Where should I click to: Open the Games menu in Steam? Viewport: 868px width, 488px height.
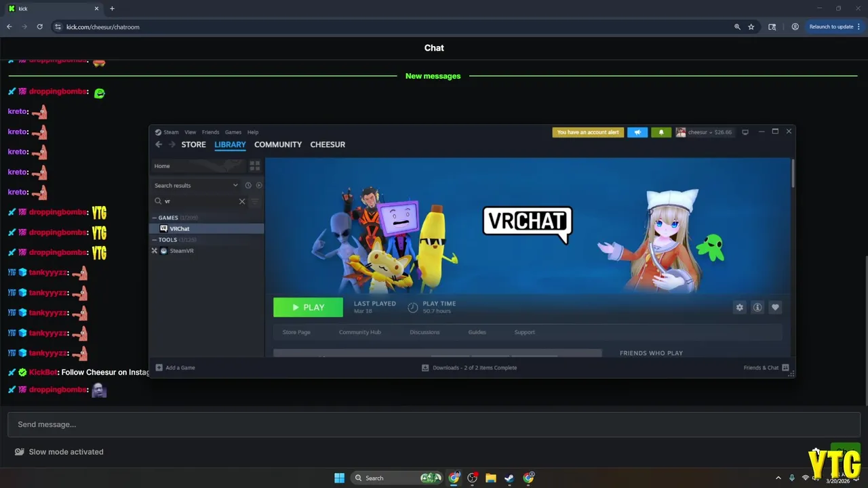[233, 132]
